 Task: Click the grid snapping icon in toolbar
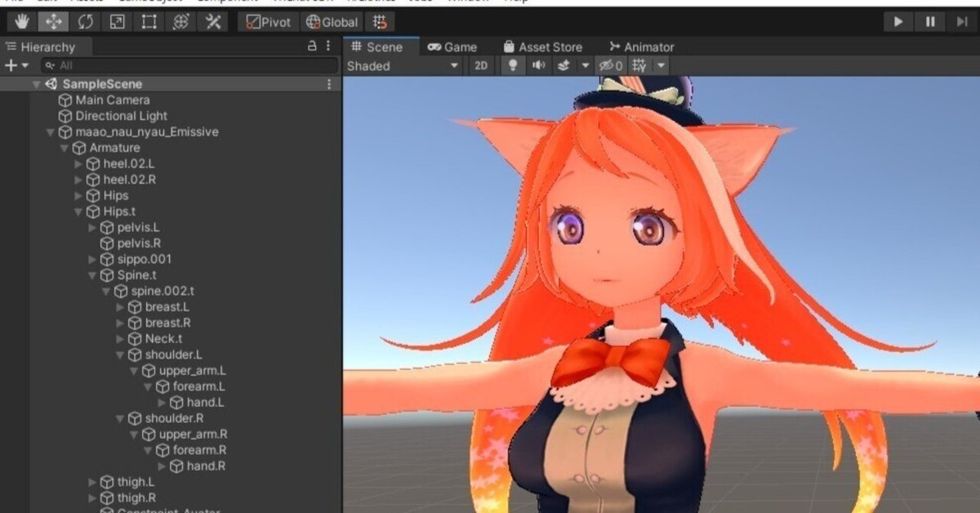(380, 22)
